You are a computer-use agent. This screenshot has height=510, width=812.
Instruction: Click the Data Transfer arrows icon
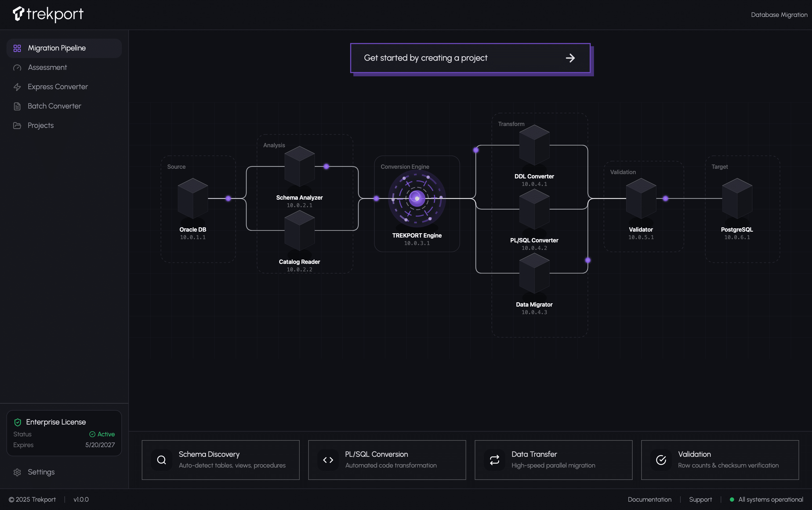pos(495,460)
